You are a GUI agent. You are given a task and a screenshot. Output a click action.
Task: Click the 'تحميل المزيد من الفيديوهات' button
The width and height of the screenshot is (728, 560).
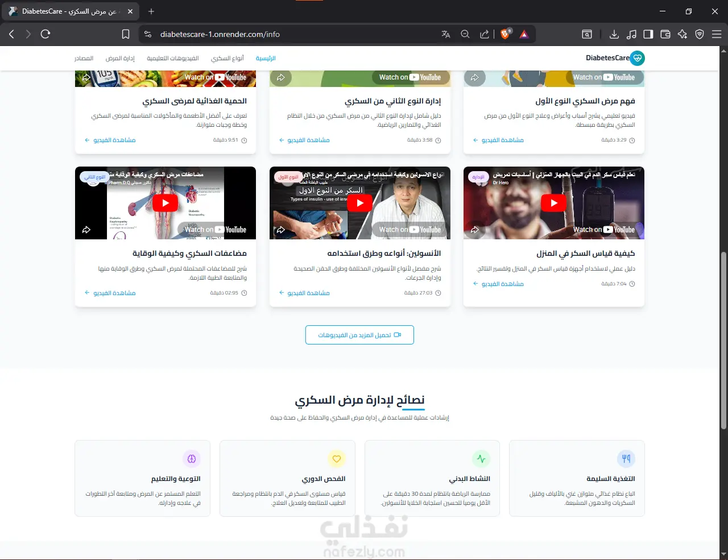pyautogui.click(x=359, y=335)
